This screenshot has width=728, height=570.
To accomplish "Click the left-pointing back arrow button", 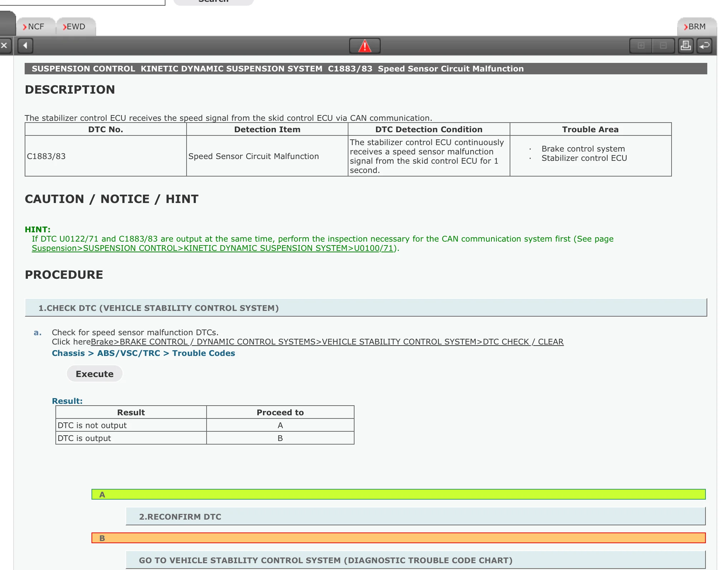I will pos(25,46).
